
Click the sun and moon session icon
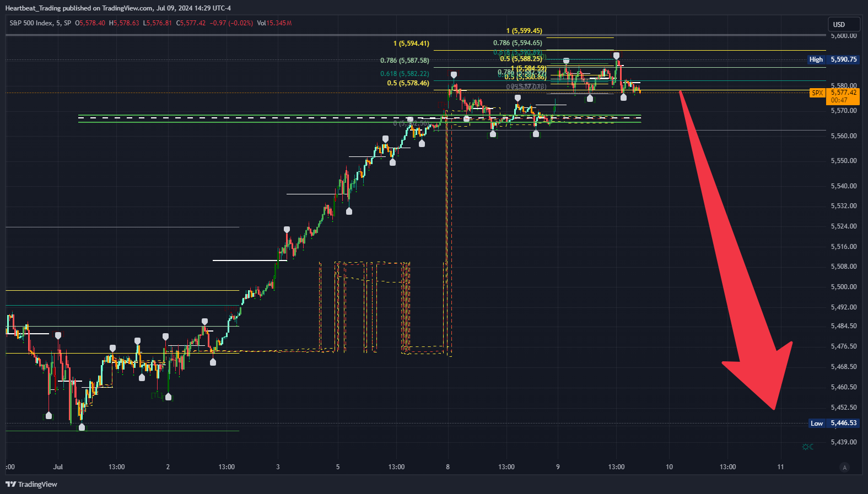pos(807,447)
